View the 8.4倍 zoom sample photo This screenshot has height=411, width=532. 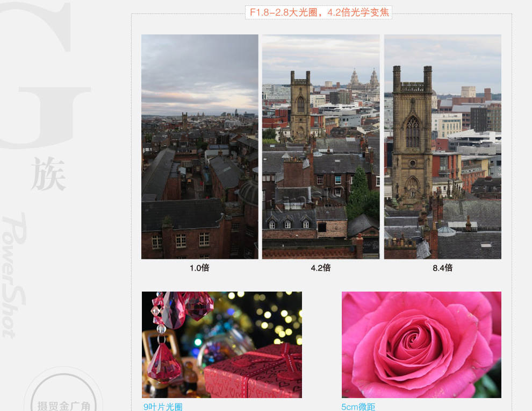[442, 146]
